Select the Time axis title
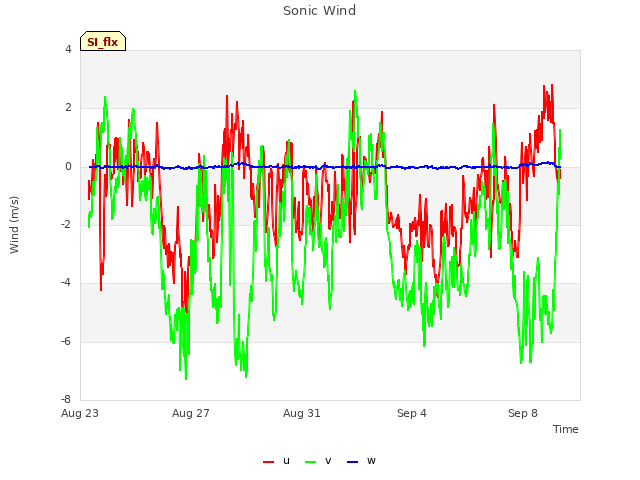 point(566,429)
